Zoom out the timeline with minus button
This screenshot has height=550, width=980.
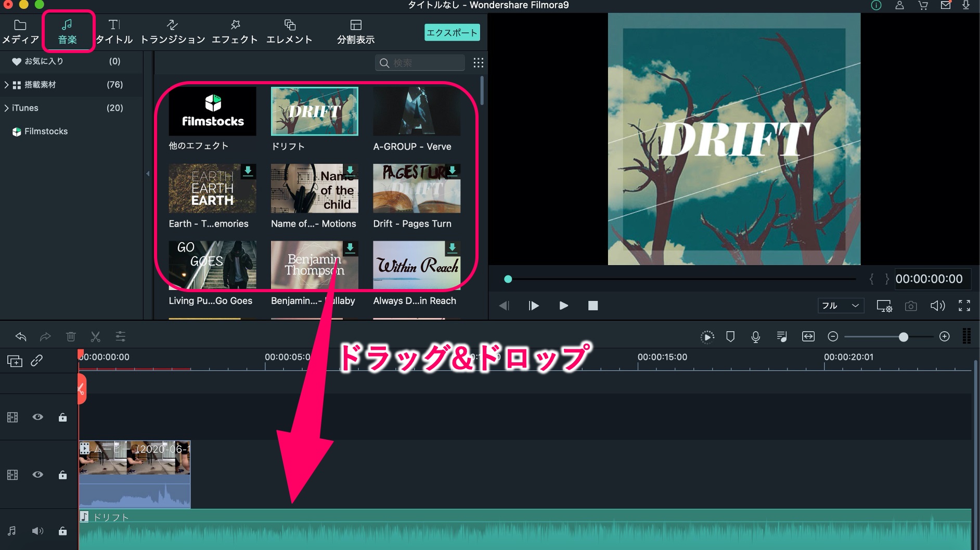click(833, 337)
